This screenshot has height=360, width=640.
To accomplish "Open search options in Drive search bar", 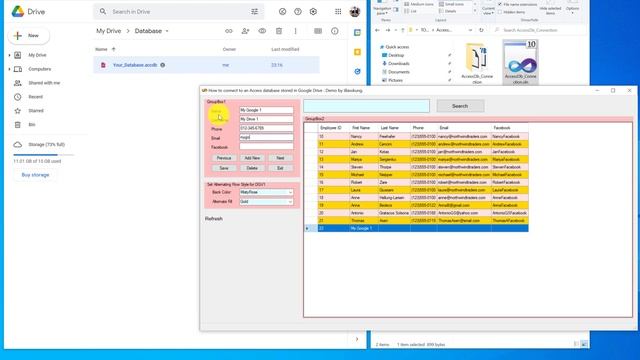I will coord(254,12).
